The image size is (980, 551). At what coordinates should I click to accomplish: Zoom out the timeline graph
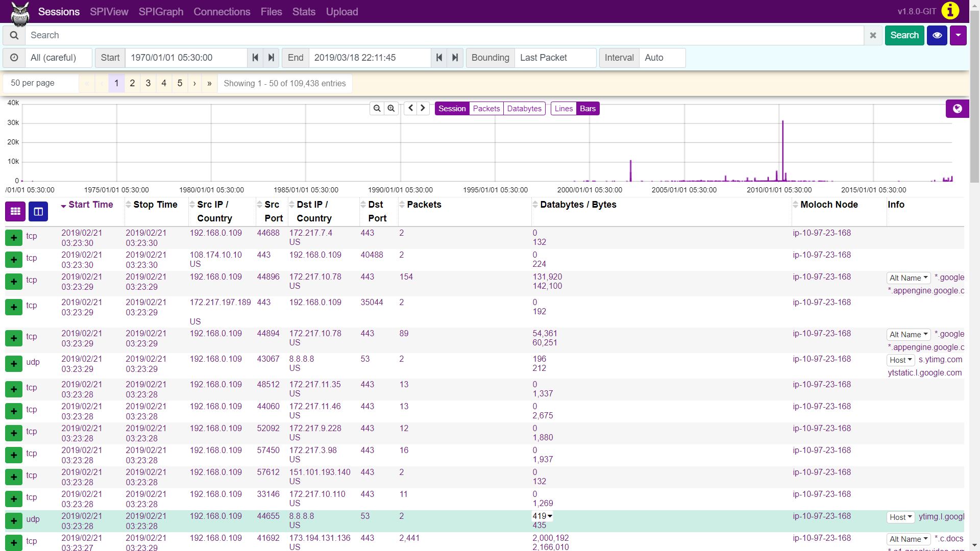(377, 108)
